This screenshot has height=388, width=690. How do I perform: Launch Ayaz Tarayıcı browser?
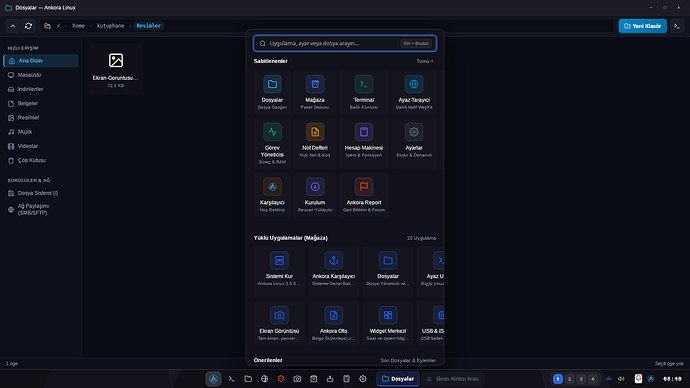tap(414, 92)
